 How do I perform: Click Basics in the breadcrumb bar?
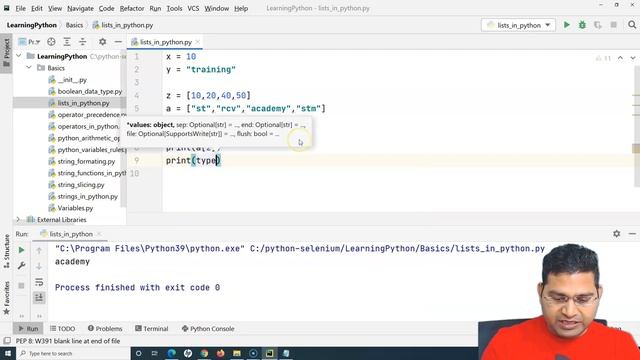coord(74,25)
